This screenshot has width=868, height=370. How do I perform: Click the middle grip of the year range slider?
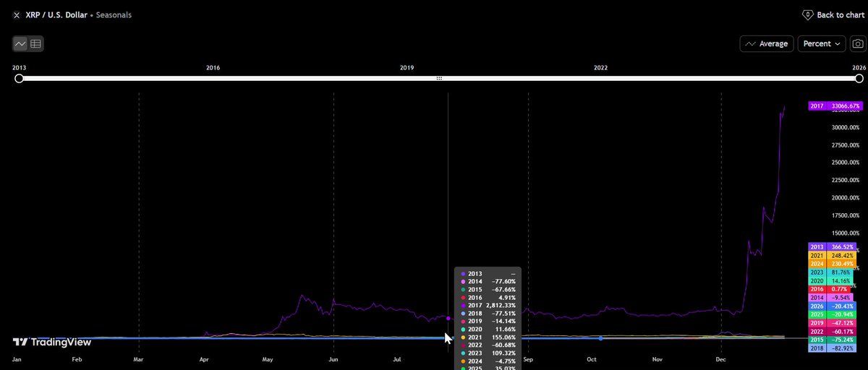(439, 78)
